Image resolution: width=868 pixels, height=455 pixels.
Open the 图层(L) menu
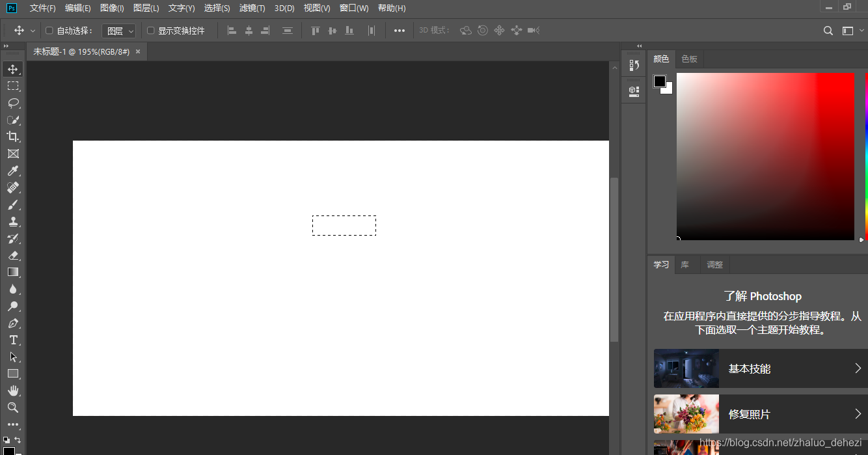point(146,8)
